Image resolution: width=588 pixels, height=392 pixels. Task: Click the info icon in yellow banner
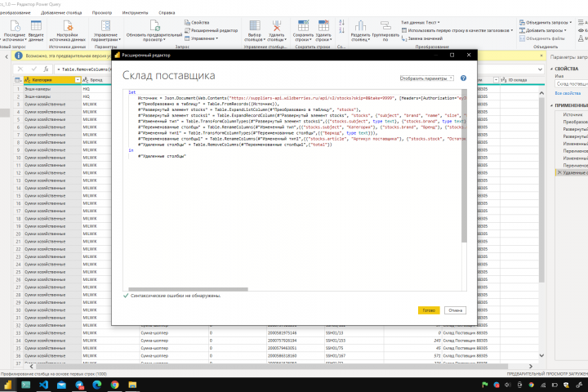click(x=18, y=56)
